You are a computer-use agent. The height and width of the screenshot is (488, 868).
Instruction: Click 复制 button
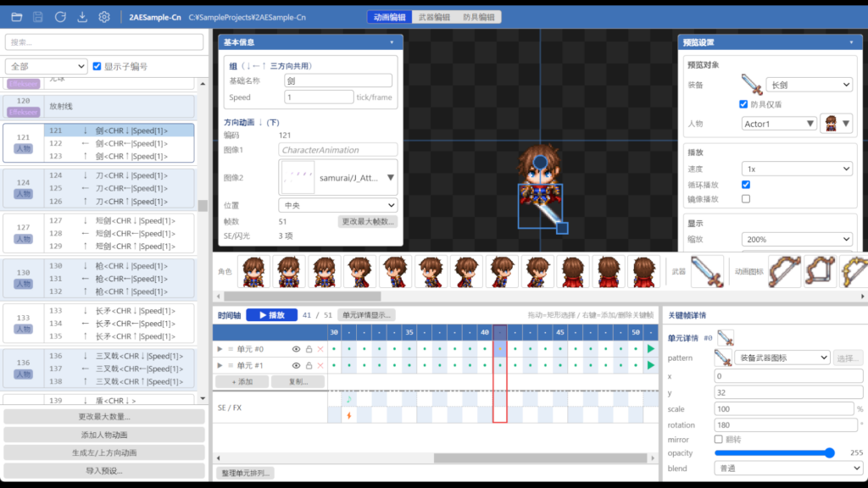click(298, 382)
